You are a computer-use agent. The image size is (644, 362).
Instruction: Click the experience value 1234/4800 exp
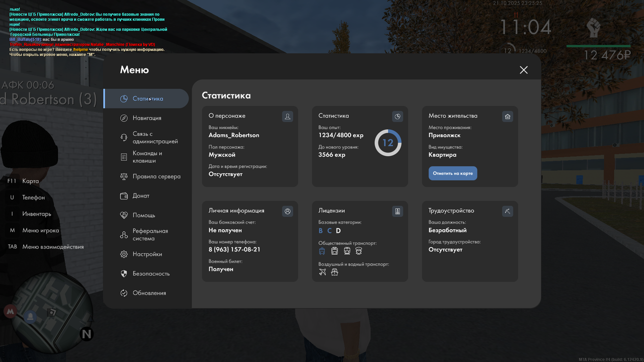341,135
